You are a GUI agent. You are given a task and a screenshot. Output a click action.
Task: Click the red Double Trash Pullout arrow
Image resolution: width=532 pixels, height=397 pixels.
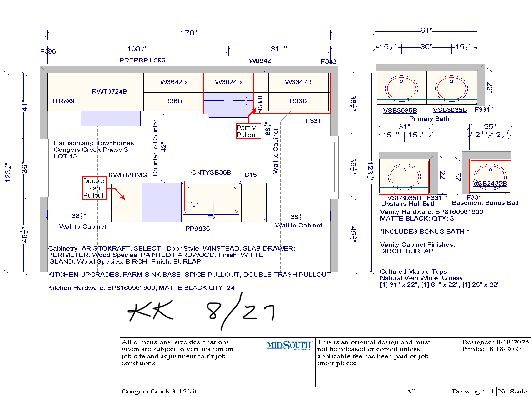coord(119,193)
